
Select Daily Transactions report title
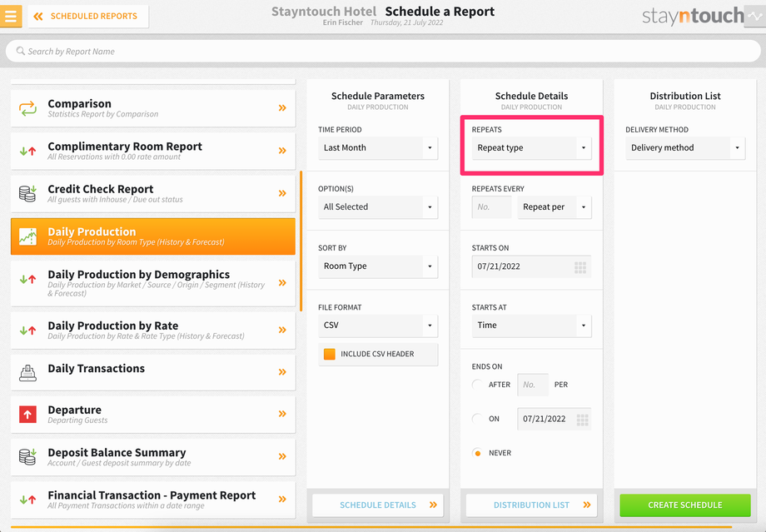97,368
